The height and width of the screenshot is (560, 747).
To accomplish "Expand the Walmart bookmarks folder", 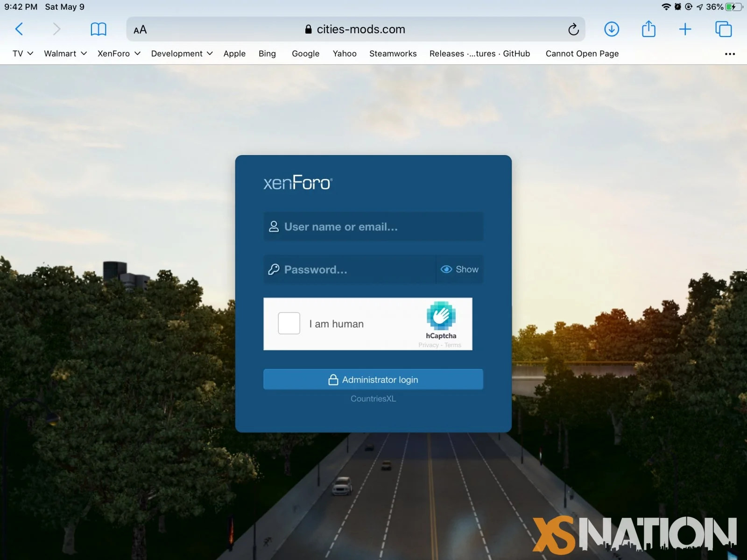I will (65, 54).
